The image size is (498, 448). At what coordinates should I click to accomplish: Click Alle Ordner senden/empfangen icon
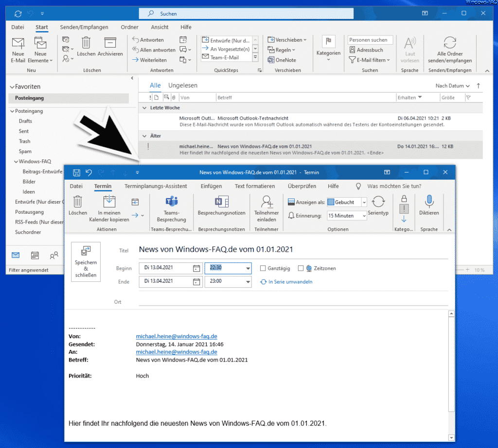tap(450, 50)
